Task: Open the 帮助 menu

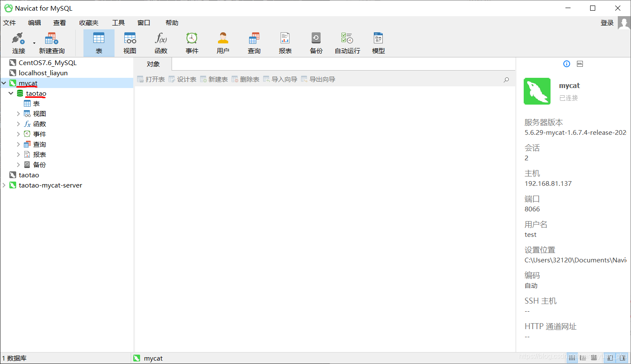Action: pyautogui.click(x=172, y=23)
